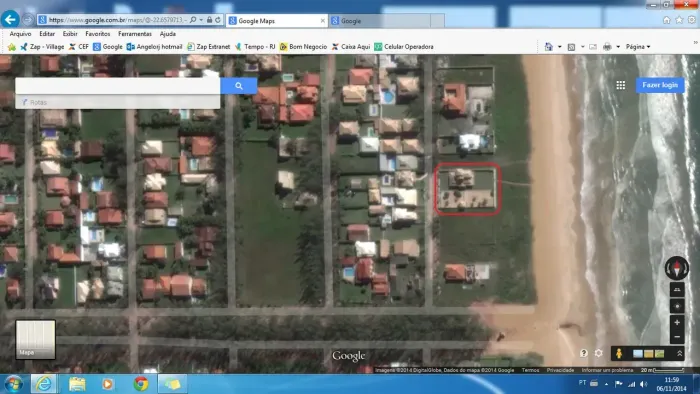Image resolution: width=700 pixels, height=394 pixels.
Task: Open the Celular Operadora bookmark
Action: [404, 47]
